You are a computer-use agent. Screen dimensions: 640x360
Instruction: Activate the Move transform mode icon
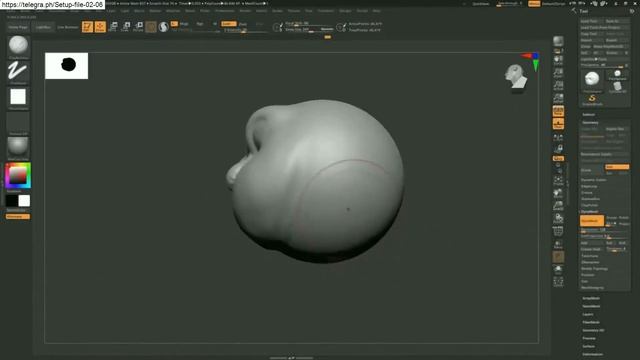113,27
